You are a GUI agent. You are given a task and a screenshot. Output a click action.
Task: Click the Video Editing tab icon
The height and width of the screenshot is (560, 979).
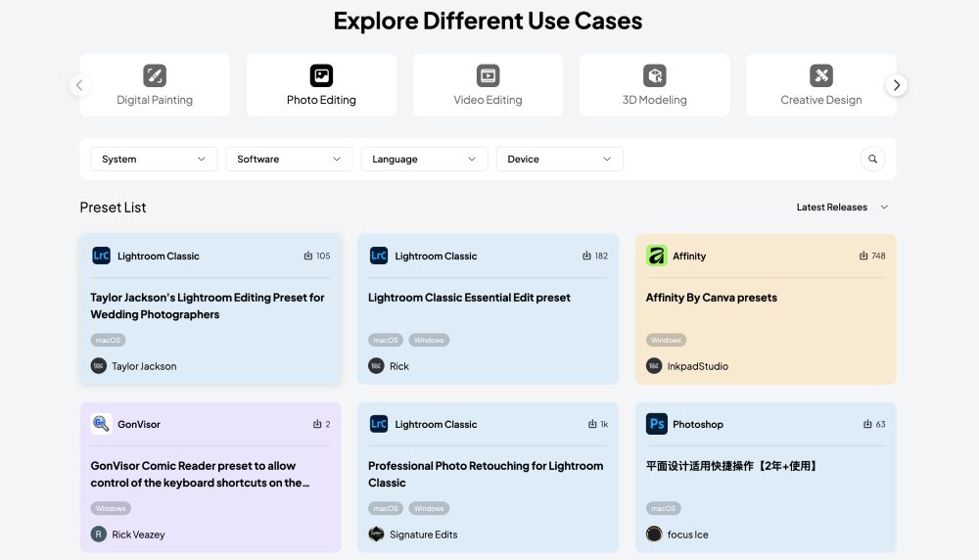[488, 75]
